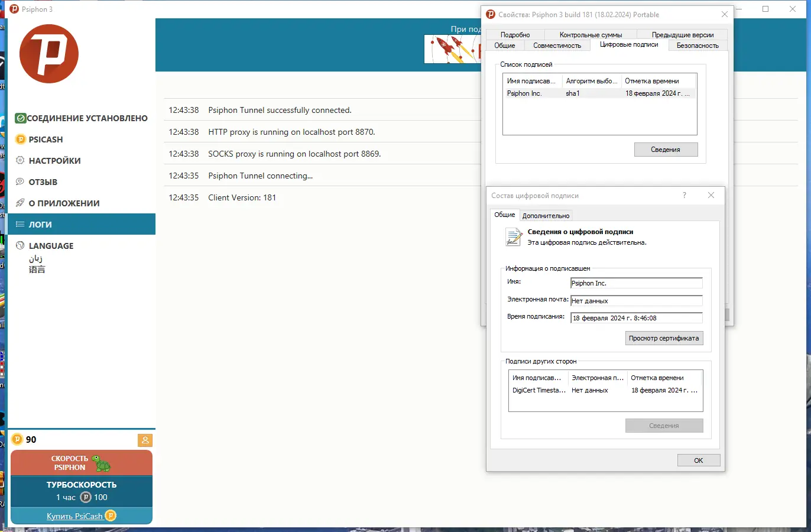Image resolution: width=811 pixels, height=532 pixels.
Task: Click Просмотр сертификата button
Action: [664, 338]
